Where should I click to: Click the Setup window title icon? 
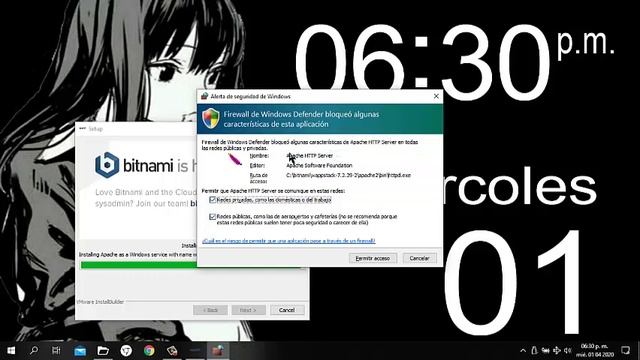pyautogui.click(x=82, y=129)
